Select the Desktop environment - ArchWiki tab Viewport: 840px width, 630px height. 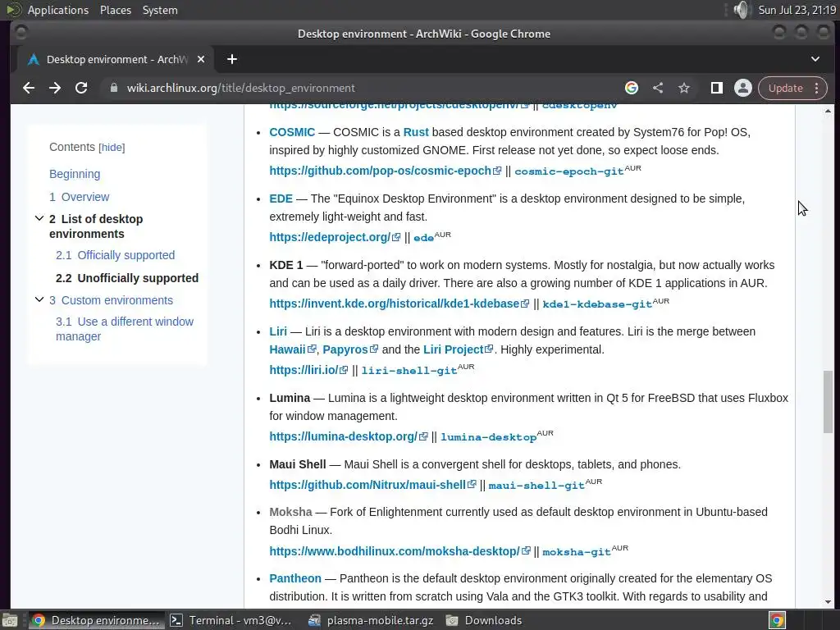coord(116,59)
